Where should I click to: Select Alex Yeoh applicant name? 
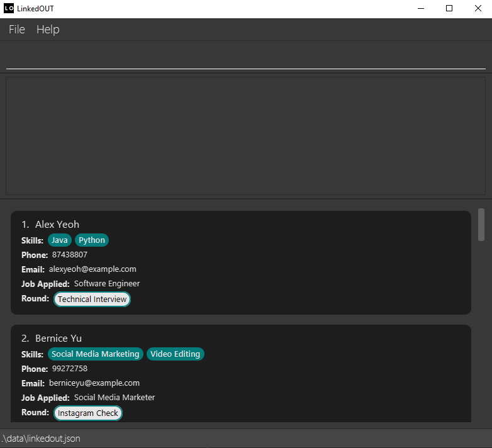(x=57, y=225)
